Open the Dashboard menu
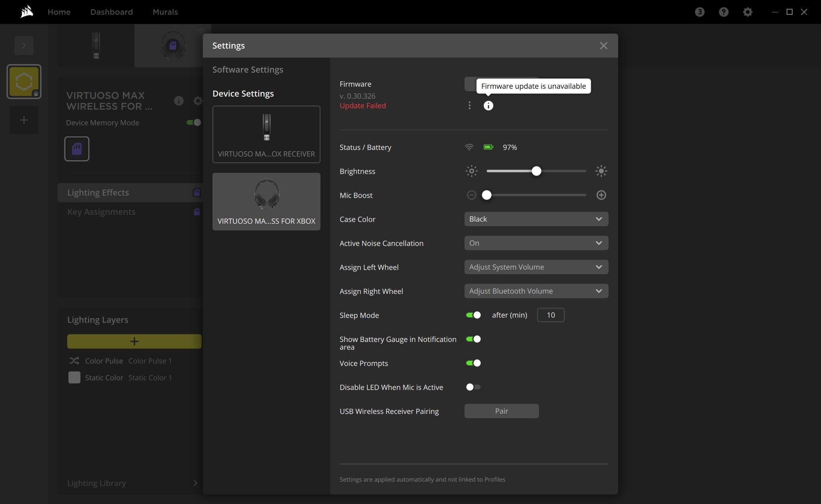 point(111,12)
